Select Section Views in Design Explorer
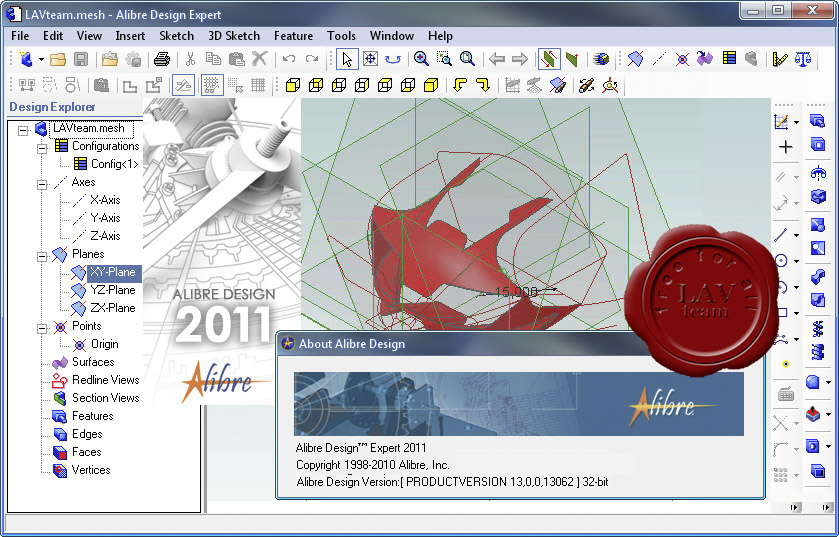This screenshot has width=839, height=537. click(105, 398)
